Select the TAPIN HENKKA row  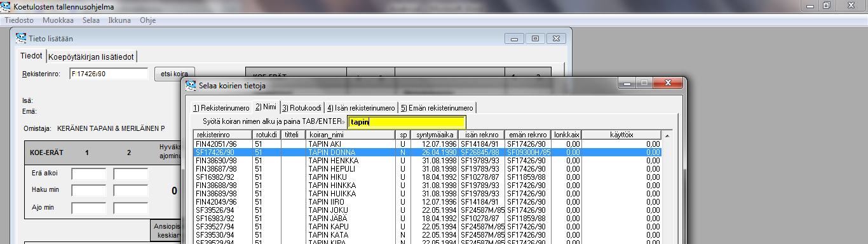tap(428, 161)
